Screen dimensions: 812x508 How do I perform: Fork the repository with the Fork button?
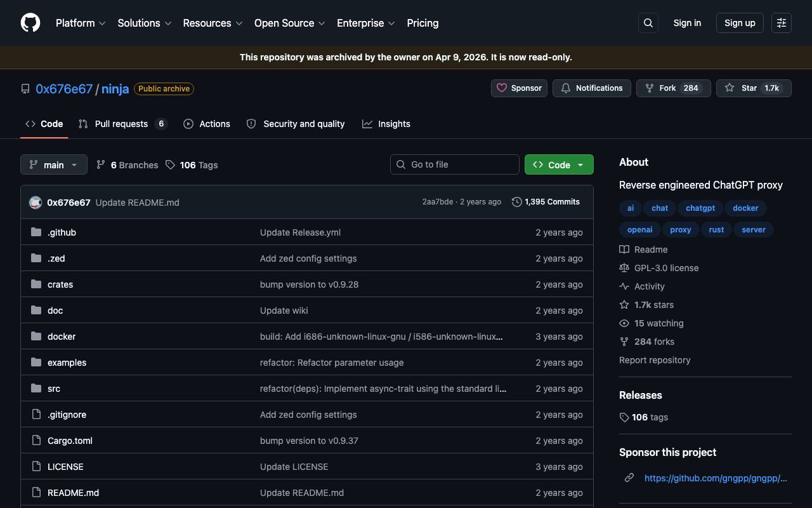tap(674, 88)
